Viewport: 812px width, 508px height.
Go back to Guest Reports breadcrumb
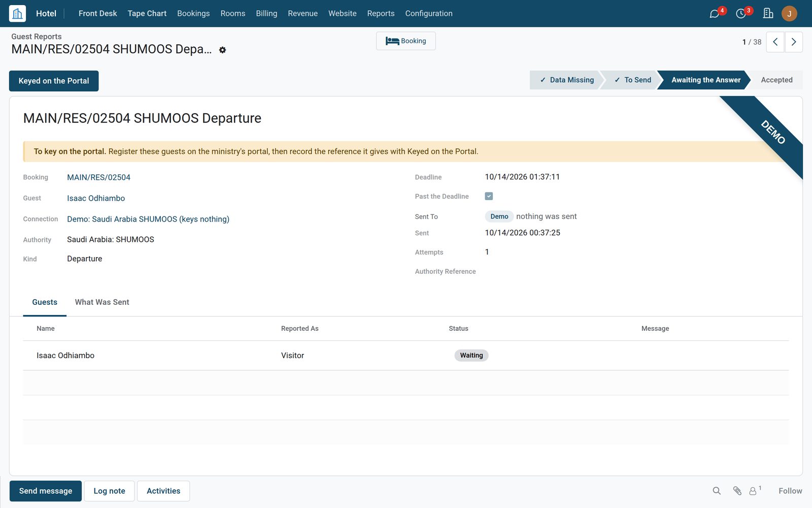tap(37, 37)
